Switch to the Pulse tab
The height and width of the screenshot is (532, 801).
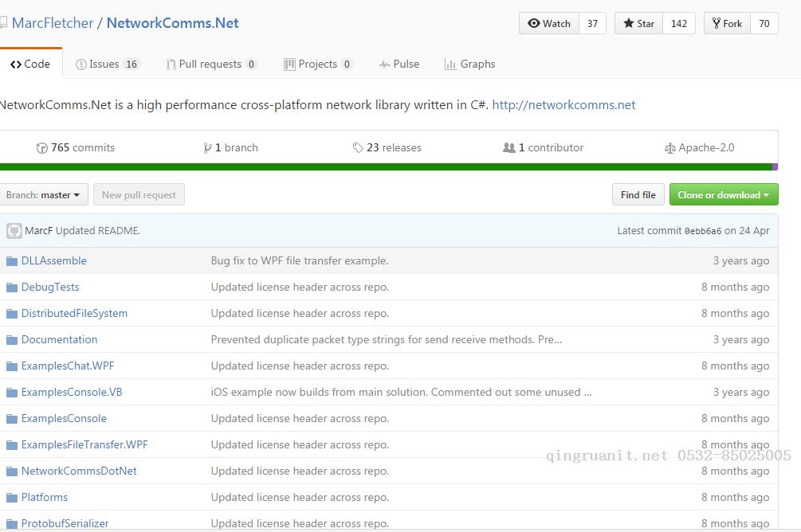(x=399, y=64)
